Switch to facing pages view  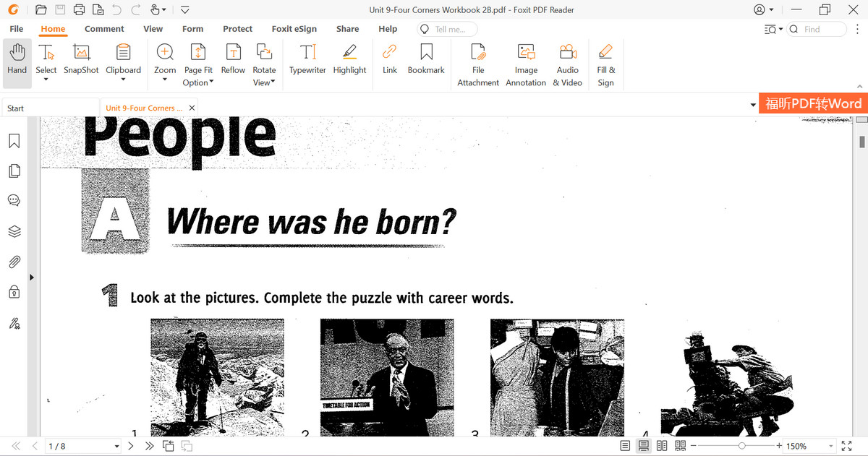coord(662,446)
